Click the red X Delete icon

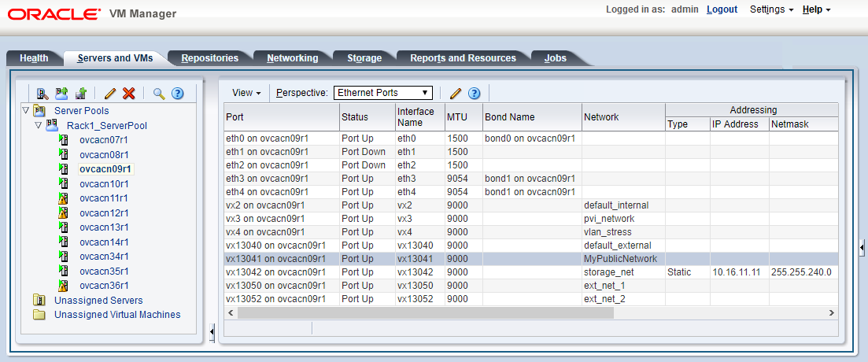point(128,94)
